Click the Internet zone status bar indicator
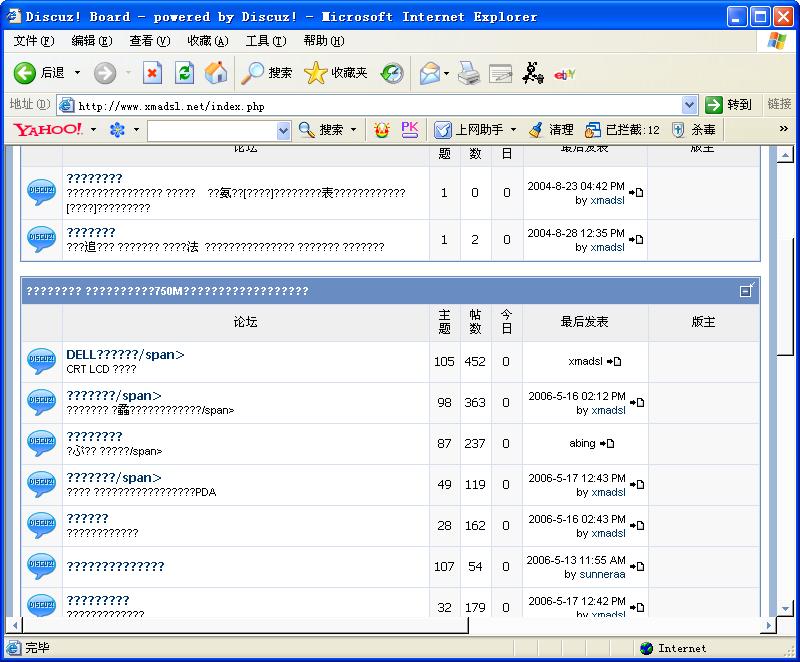Viewport: 800px width, 662px height. pos(673,648)
